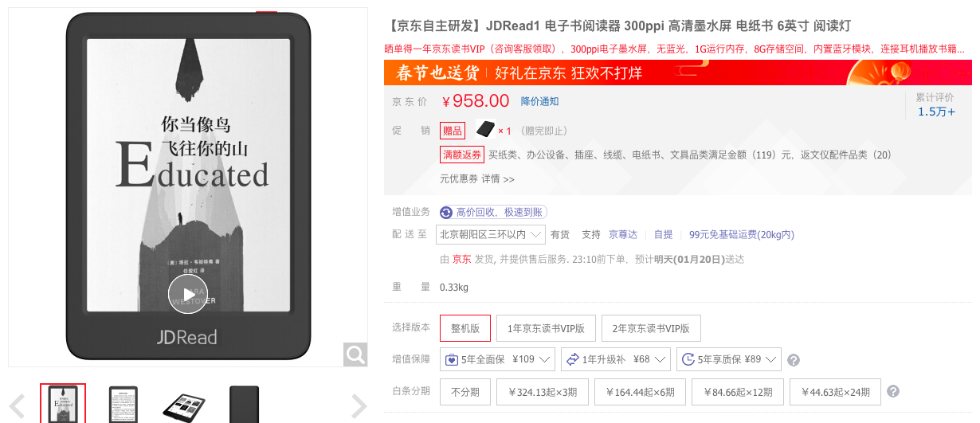Click the 降价通知 price alert link

click(x=539, y=101)
